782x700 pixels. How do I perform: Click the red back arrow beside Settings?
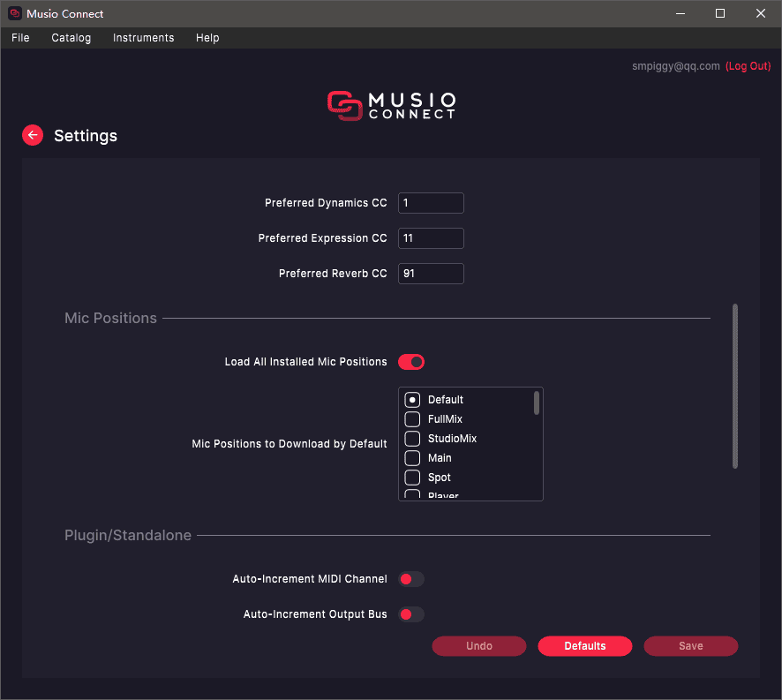[x=33, y=135]
